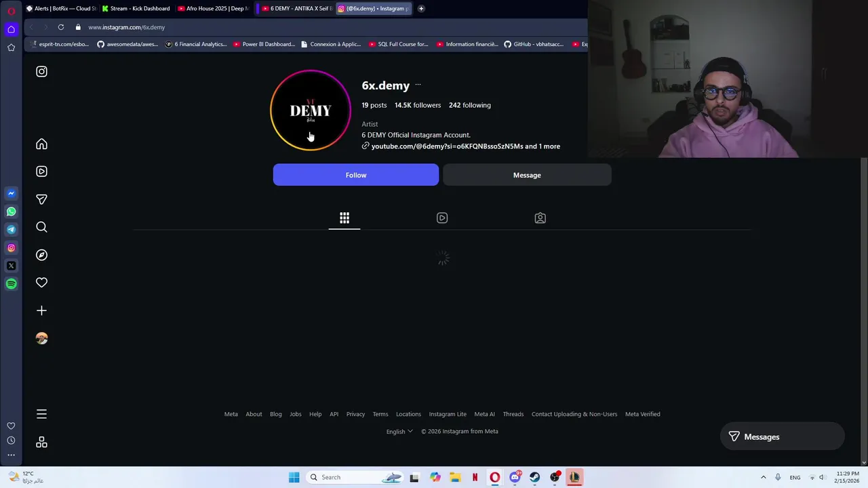
Task: Click the address bar URL
Action: tap(127, 27)
